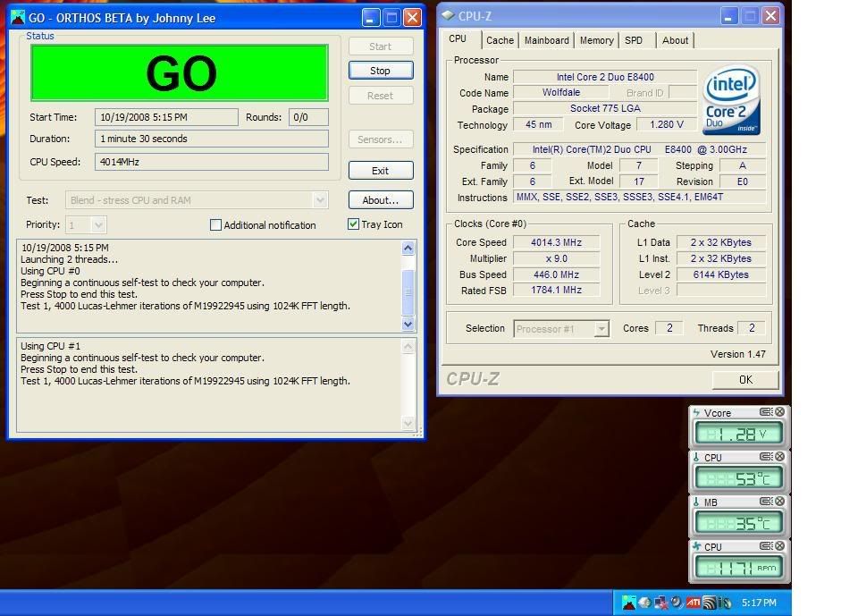Open the Priority dropdown in Orthos
The image size is (858, 616).
click(x=98, y=224)
